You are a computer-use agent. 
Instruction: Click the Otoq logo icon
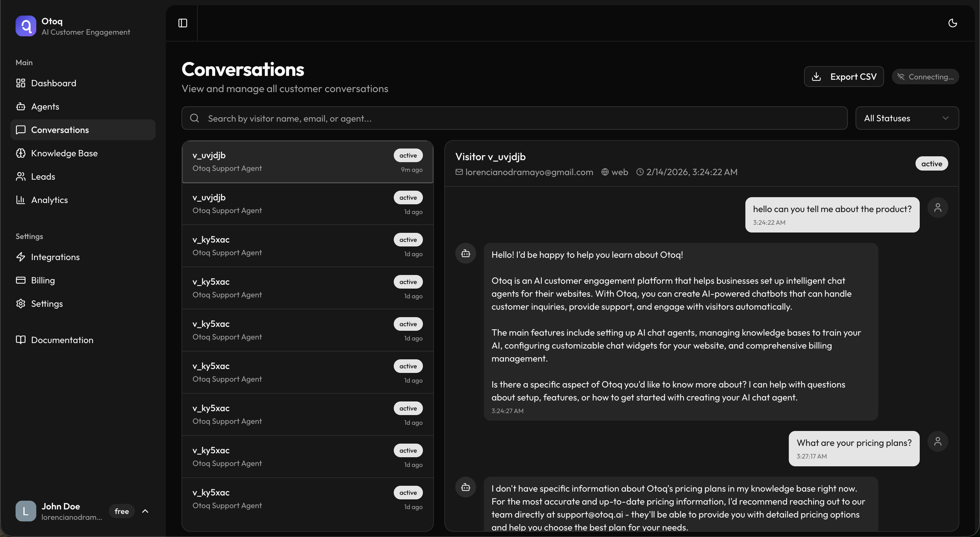coord(26,26)
